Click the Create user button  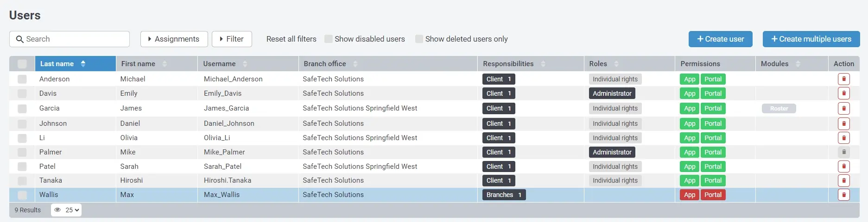click(720, 39)
